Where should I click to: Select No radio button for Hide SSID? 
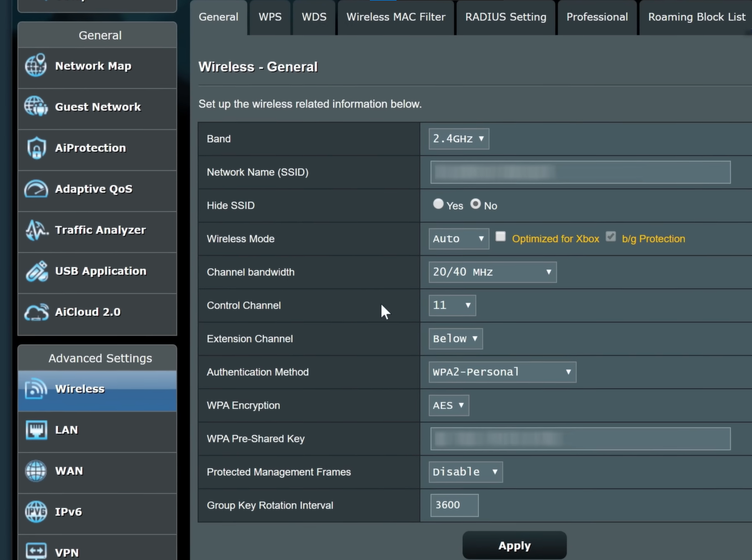tap(475, 204)
